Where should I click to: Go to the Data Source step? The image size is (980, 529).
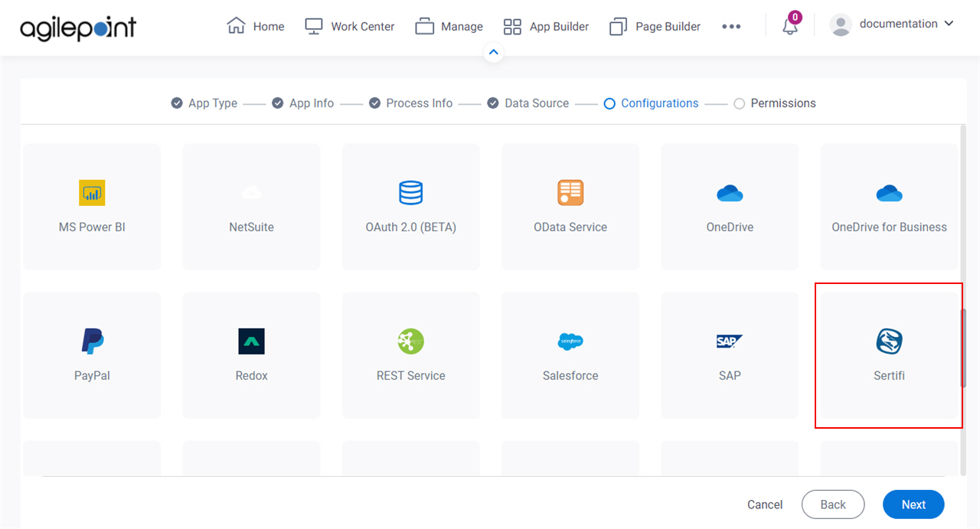click(x=528, y=103)
